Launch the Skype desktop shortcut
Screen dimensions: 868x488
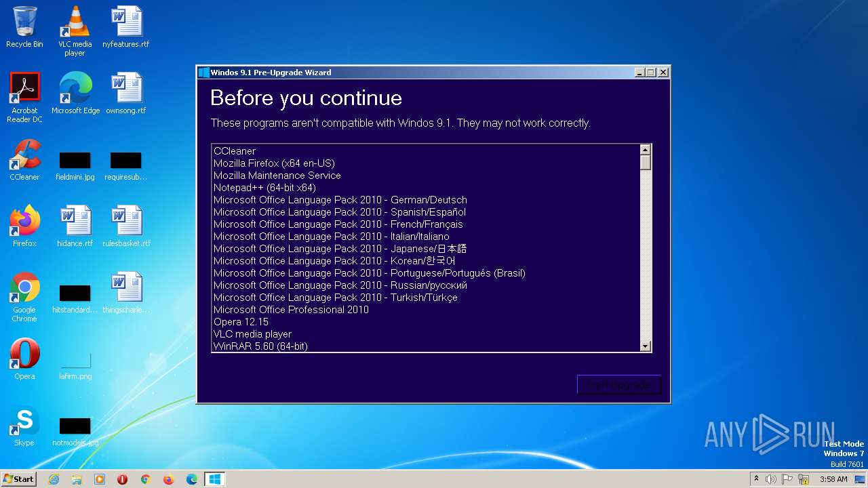point(24,426)
